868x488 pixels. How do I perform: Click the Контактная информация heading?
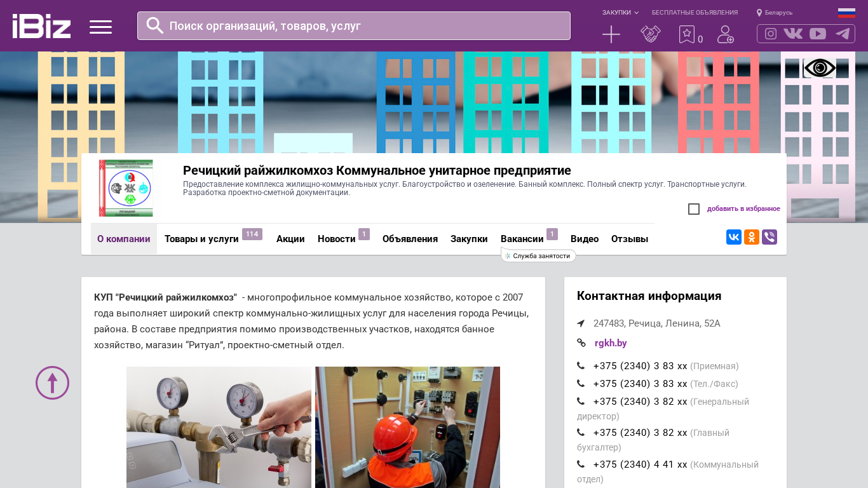pyautogui.click(x=649, y=296)
